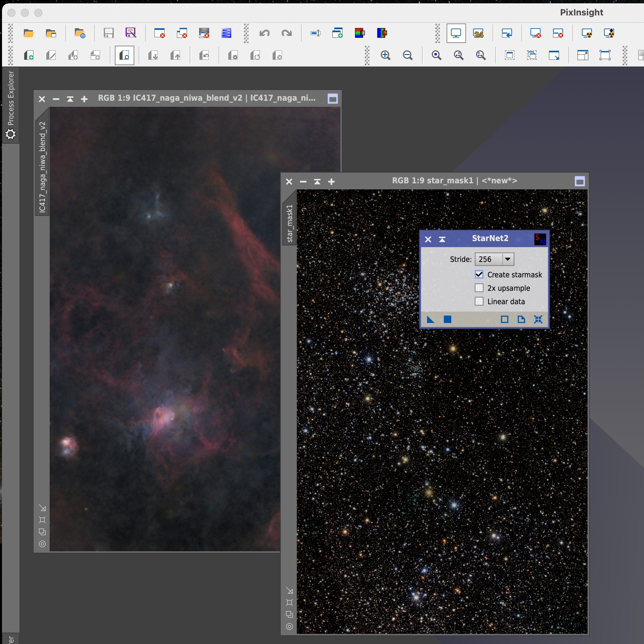The height and width of the screenshot is (644, 644).
Task: Click the StarNet2 title bar text
Action: pyautogui.click(x=490, y=238)
